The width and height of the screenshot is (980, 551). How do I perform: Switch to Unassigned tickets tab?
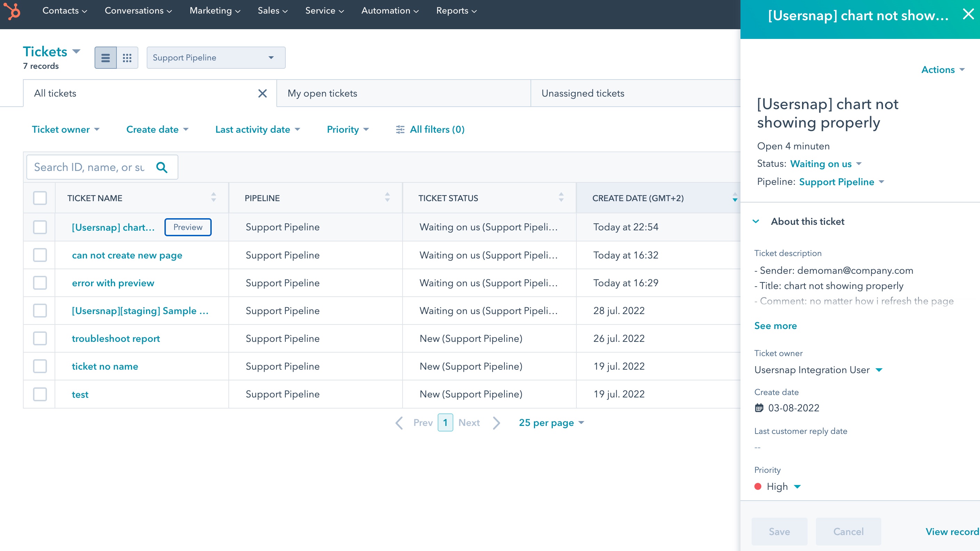[x=582, y=93]
